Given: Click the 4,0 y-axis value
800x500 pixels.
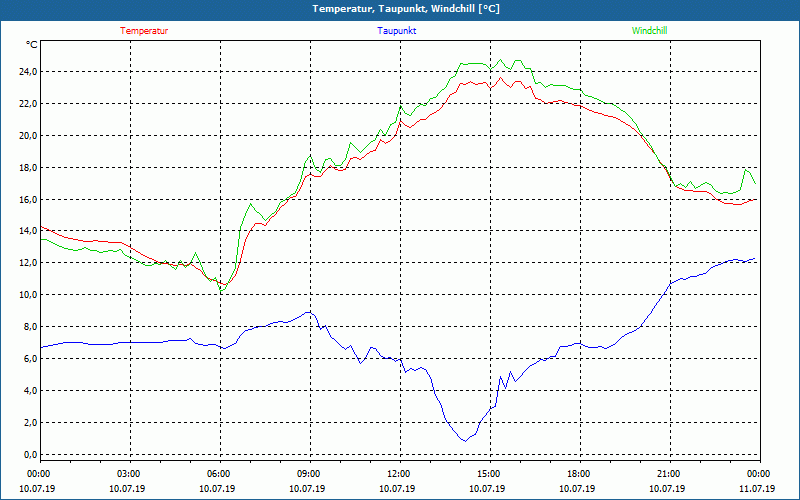Looking at the screenshot, I should (x=30, y=390).
